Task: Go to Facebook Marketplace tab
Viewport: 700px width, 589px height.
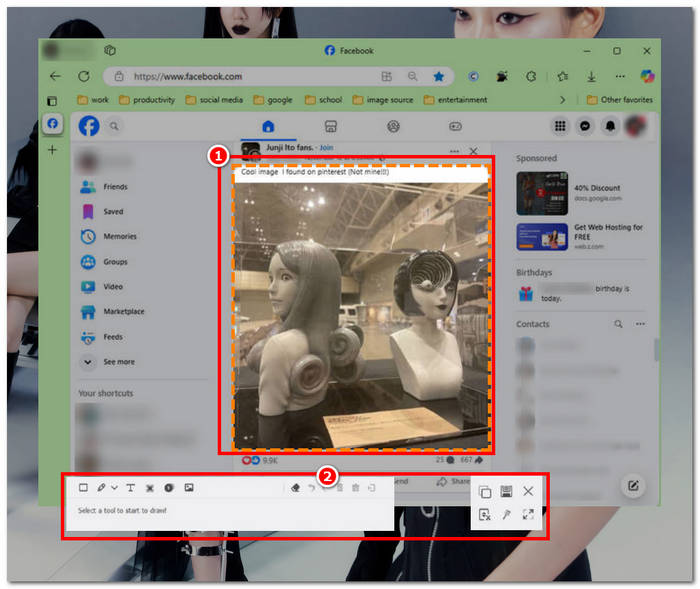Action: pos(331,127)
